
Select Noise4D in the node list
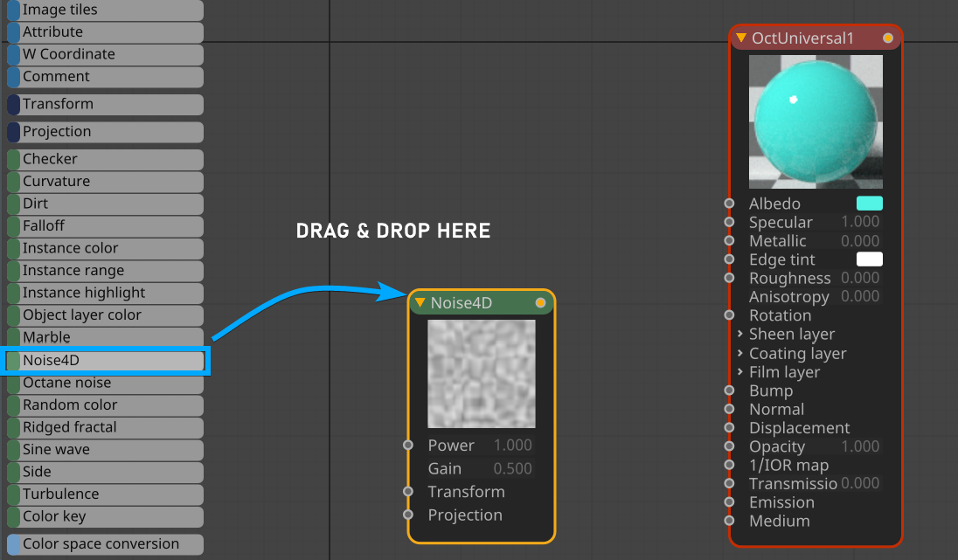coord(105,360)
